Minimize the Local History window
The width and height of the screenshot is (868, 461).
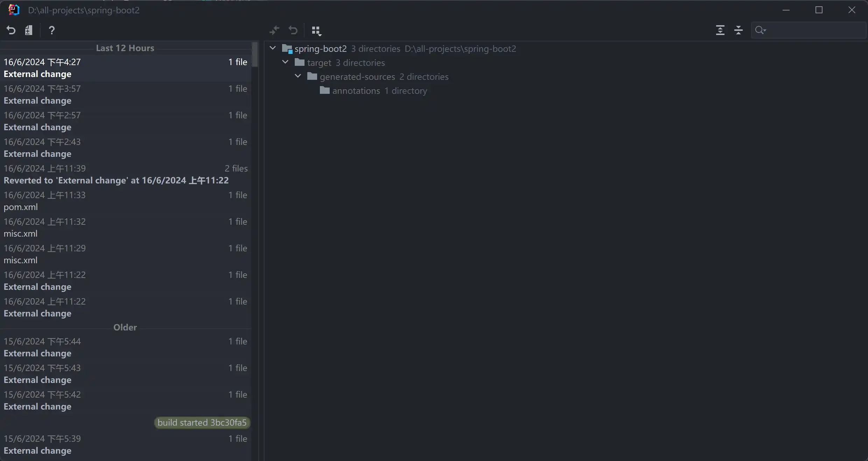pos(786,10)
